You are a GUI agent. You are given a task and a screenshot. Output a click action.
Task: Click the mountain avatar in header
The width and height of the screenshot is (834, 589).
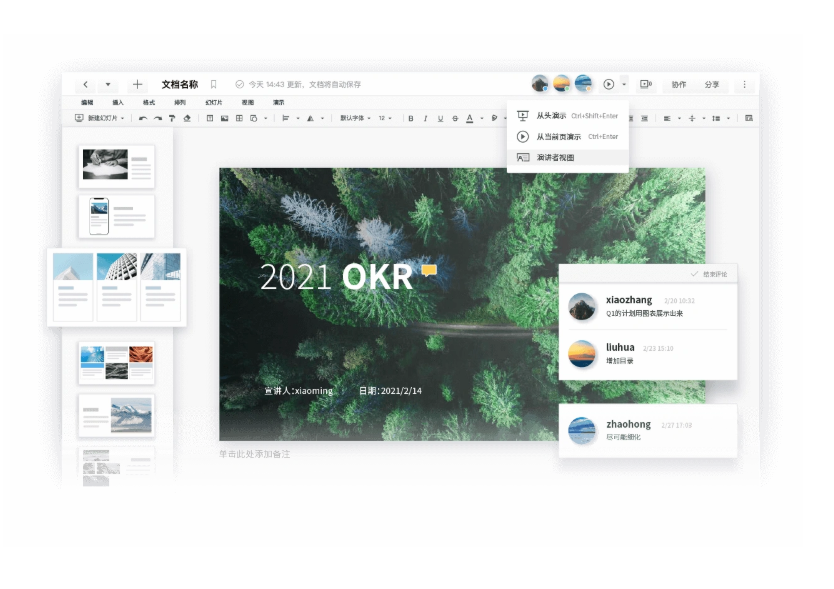coord(540,84)
